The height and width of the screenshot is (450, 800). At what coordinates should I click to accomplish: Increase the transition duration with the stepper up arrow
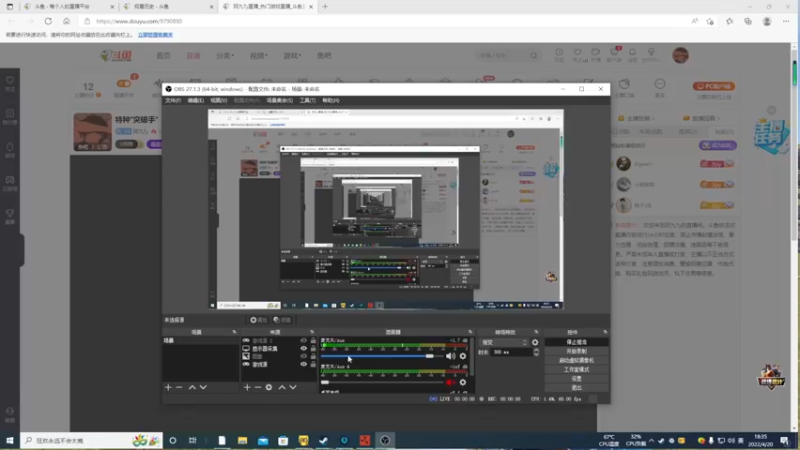[x=536, y=350]
